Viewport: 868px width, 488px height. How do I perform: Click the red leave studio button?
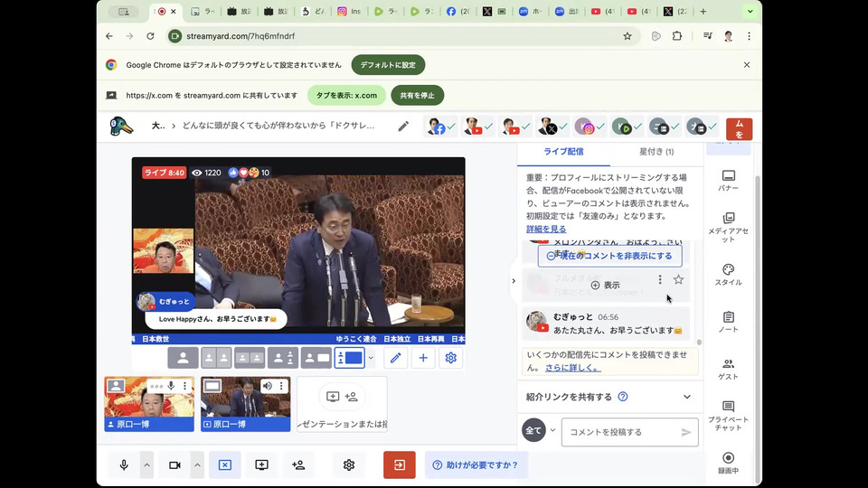(x=399, y=465)
